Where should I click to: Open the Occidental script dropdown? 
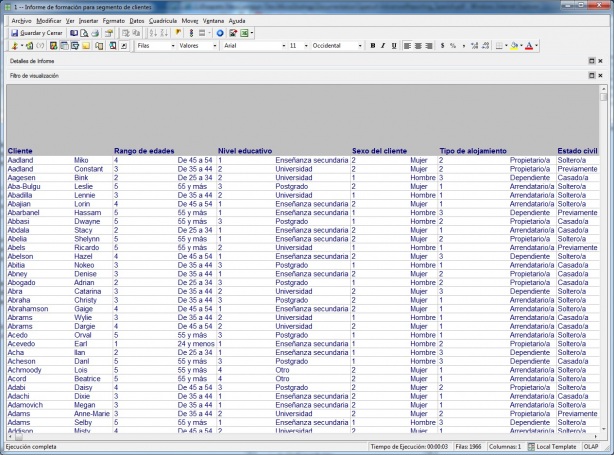pyautogui.click(x=335, y=46)
